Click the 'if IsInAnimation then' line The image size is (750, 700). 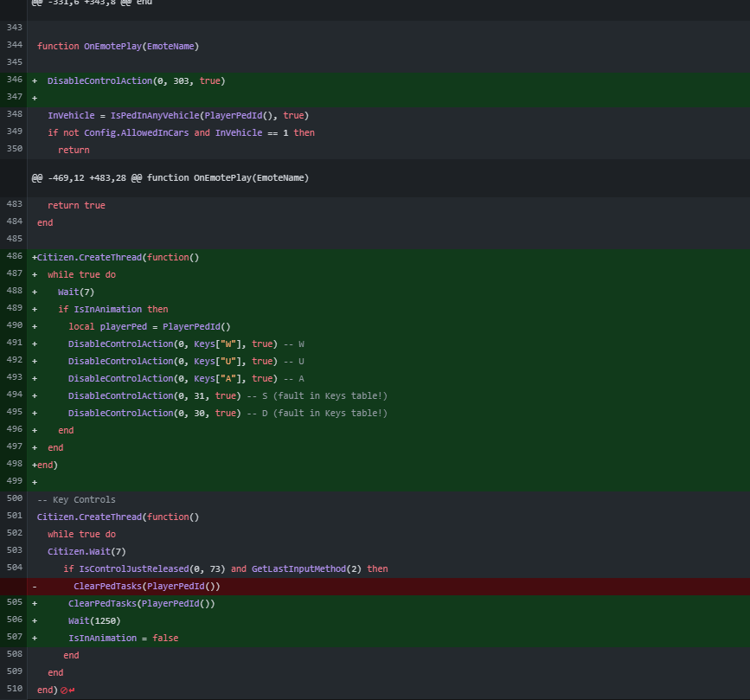click(x=112, y=309)
